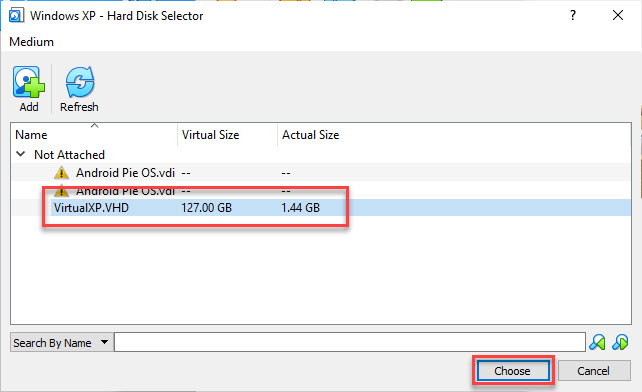The width and height of the screenshot is (642, 392).
Task: Click the find-next search icon
Action: tap(620, 342)
